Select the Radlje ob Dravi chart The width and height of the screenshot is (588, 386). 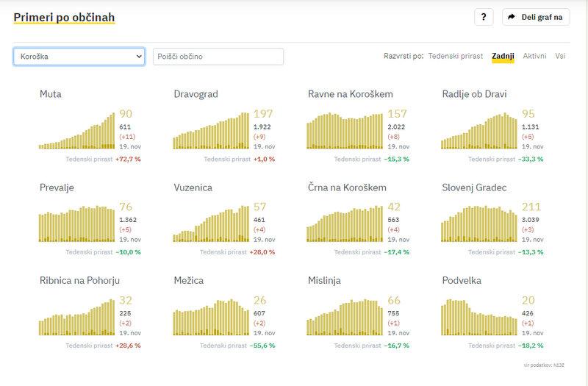[x=479, y=131]
